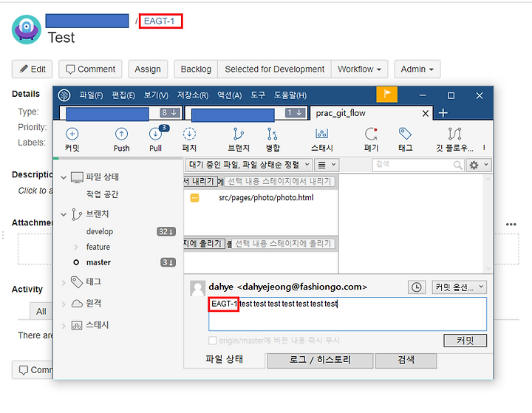Click the yellow modified-file status icon
Viewport: 532px width, 413px height.
pyautogui.click(x=194, y=198)
